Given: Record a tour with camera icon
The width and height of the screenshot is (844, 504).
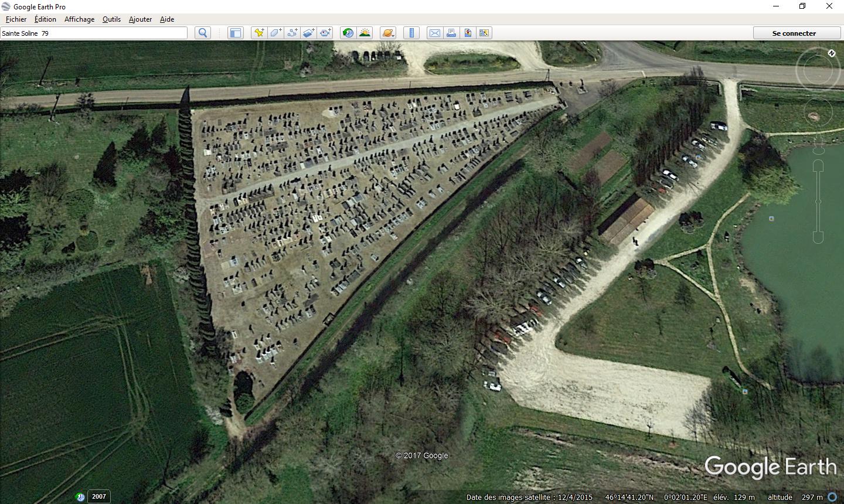Looking at the screenshot, I should (x=325, y=33).
